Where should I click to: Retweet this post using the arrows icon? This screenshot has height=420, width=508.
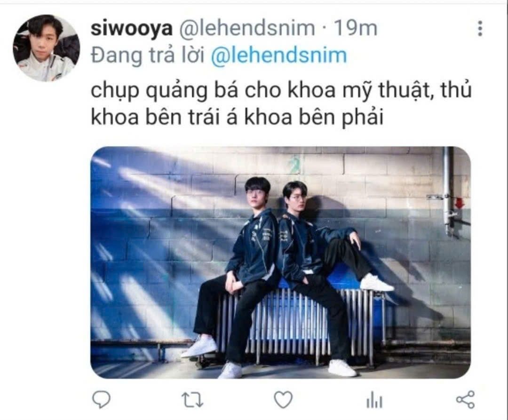(x=192, y=400)
